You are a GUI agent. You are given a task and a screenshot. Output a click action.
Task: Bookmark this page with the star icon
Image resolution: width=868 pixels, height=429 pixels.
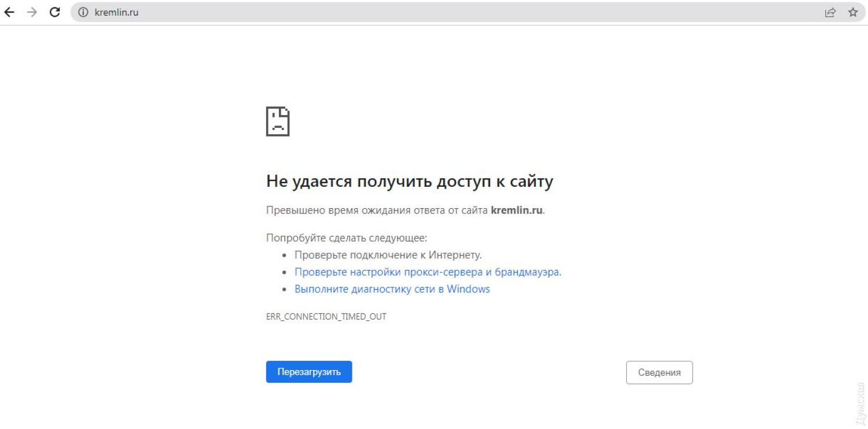pyautogui.click(x=852, y=12)
